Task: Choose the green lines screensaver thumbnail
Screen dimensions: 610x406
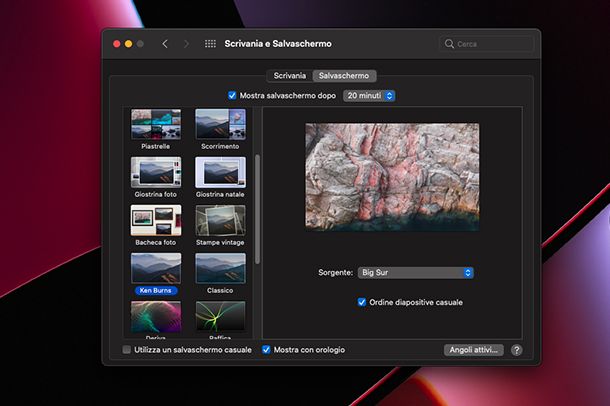Action: click(x=220, y=317)
